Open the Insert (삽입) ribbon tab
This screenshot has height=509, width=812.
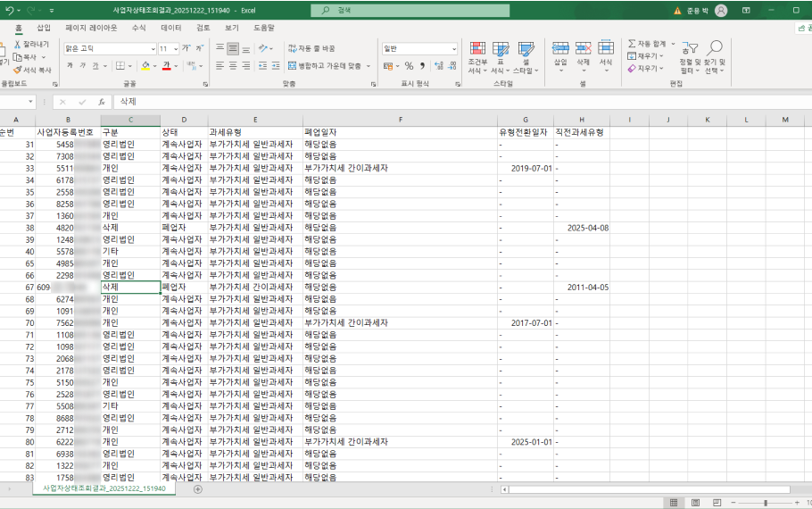(x=43, y=28)
